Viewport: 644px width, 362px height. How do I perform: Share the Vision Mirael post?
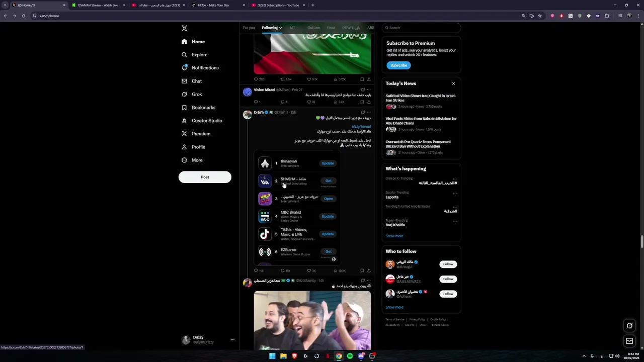point(369,102)
